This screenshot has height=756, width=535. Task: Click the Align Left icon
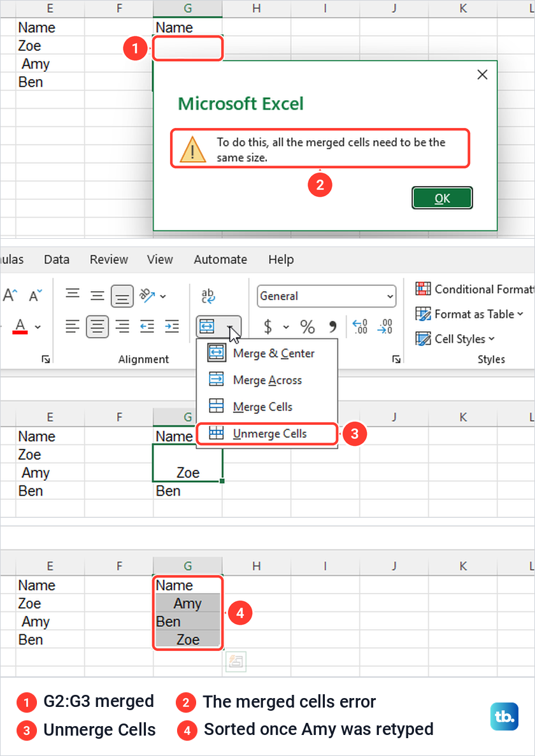[x=73, y=326]
